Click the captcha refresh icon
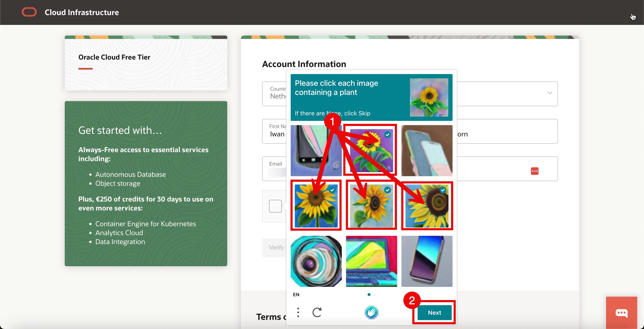This screenshot has width=644, height=329. pos(317,312)
